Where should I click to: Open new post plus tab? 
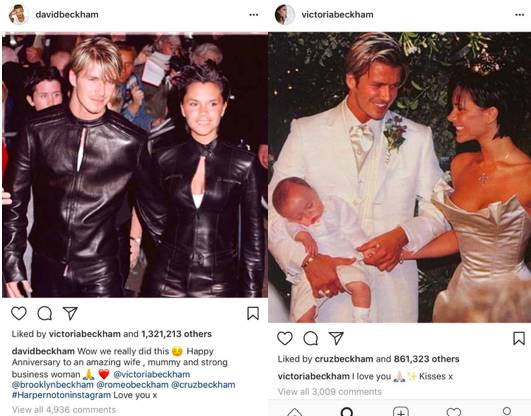coord(401,412)
